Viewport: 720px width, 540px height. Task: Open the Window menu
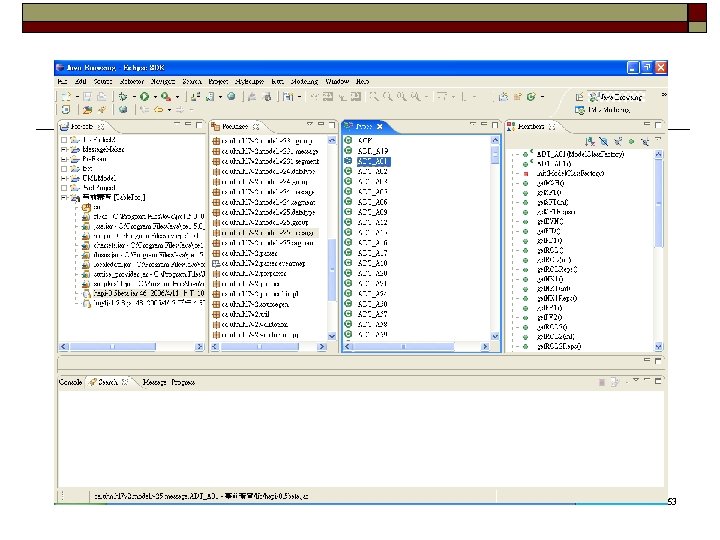tap(337, 82)
